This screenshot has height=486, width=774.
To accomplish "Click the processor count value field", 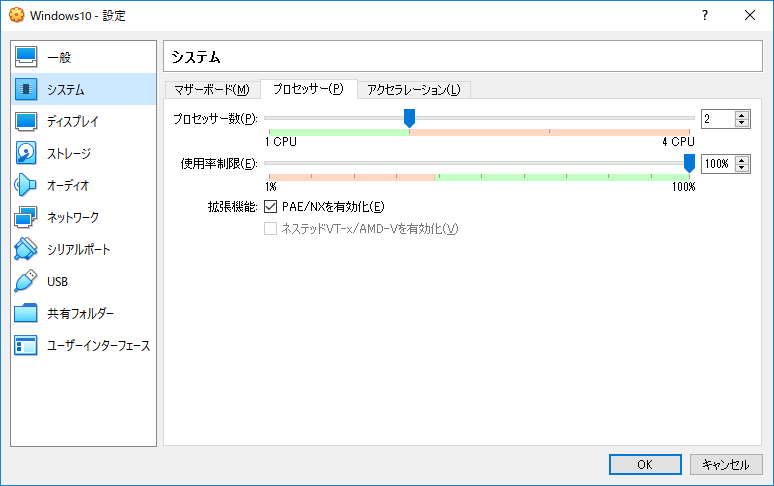I will pyautogui.click(x=718, y=119).
